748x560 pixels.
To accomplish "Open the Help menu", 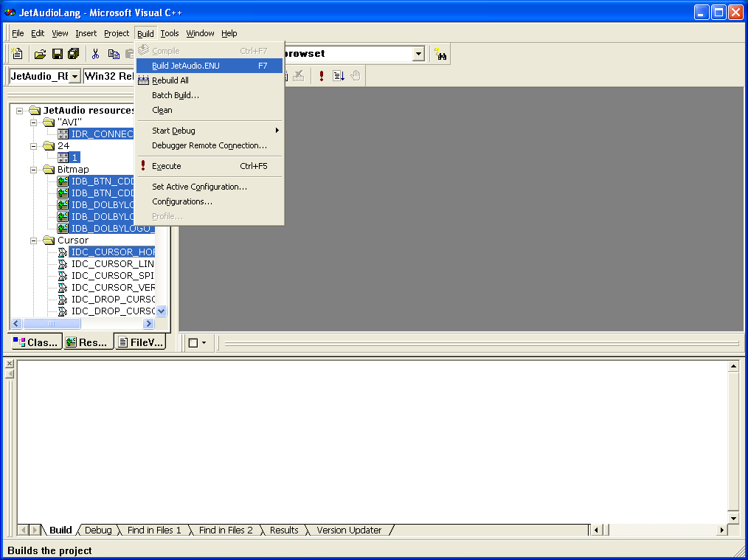I will [x=229, y=33].
